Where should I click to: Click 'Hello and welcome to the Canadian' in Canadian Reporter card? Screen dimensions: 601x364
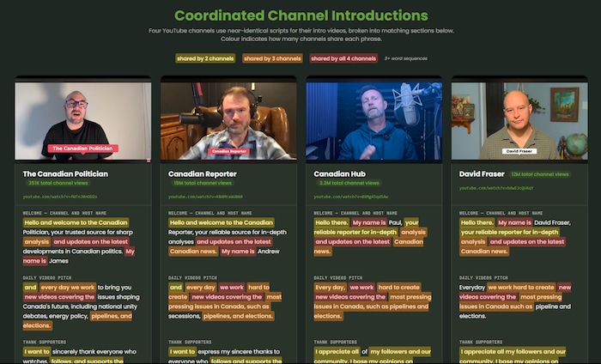[x=222, y=222]
